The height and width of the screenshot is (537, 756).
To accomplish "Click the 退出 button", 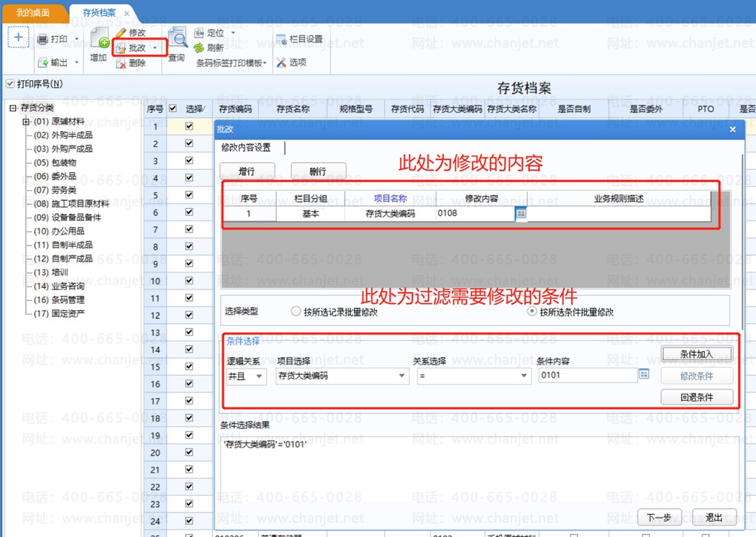I will (x=714, y=518).
